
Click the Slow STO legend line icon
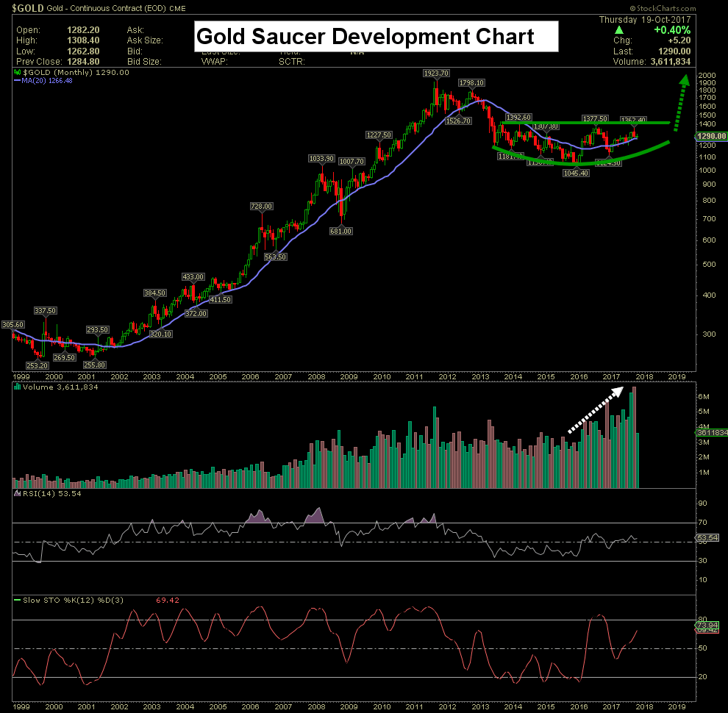click(x=17, y=601)
